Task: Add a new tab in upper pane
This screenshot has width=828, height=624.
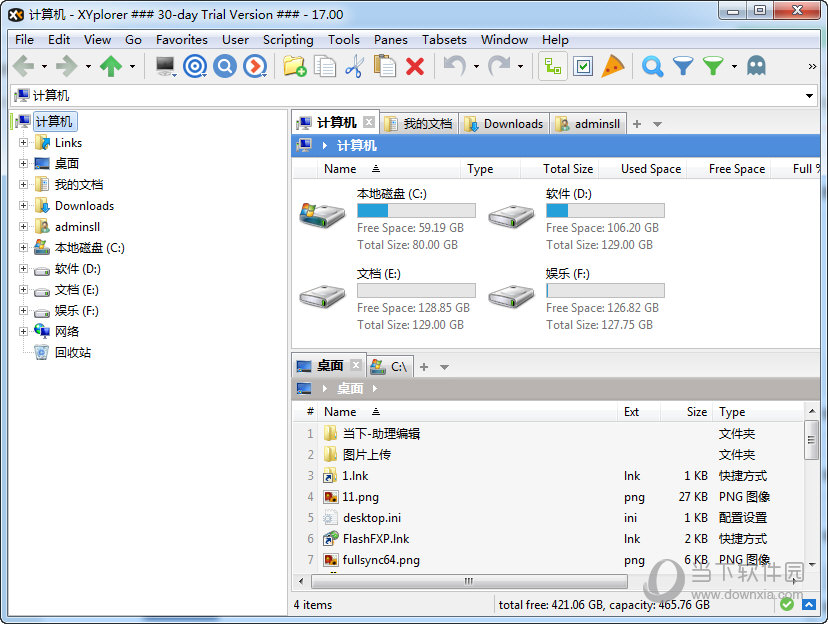Action: pyautogui.click(x=637, y=124)
